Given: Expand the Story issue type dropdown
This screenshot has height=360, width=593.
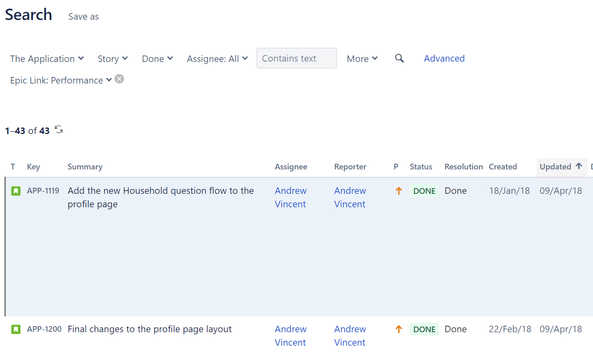Looking at the screenshot, I should click(x=113, y=59).
